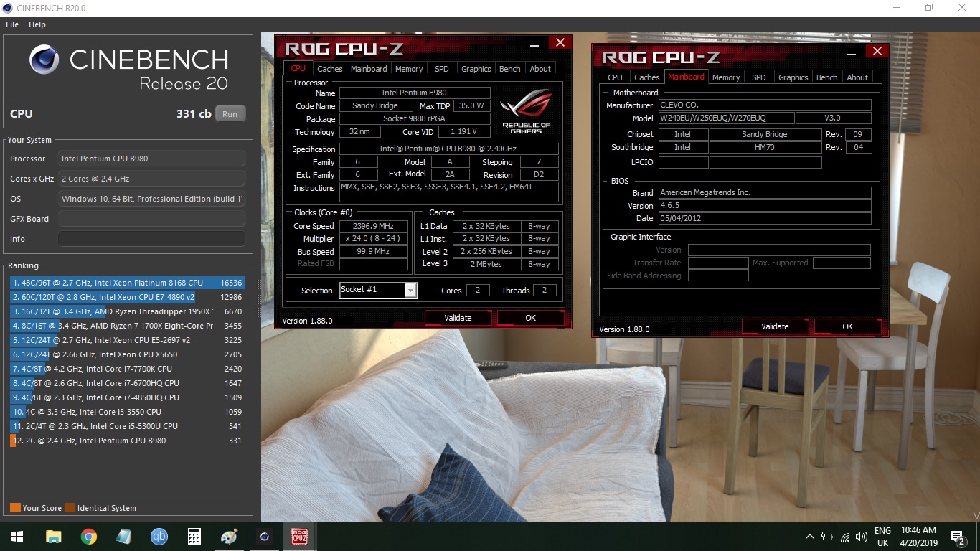The image size is (980, 551).
Task: Open the Action Center notifications
Action: pyautogui.click(x=957, y=536)
